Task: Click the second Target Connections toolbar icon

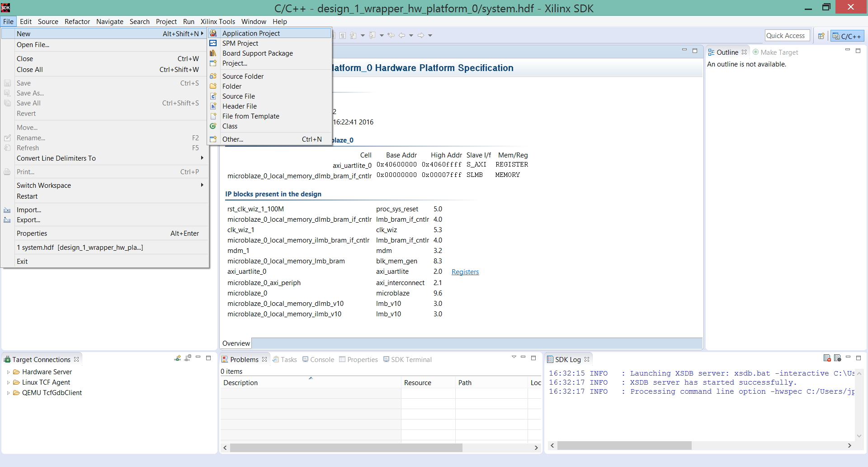Action: click(x=188, y=358)
